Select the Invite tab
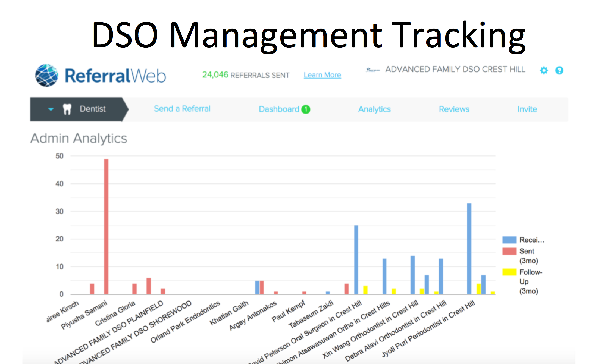The image size is (598, 364). tap(527, 109)
